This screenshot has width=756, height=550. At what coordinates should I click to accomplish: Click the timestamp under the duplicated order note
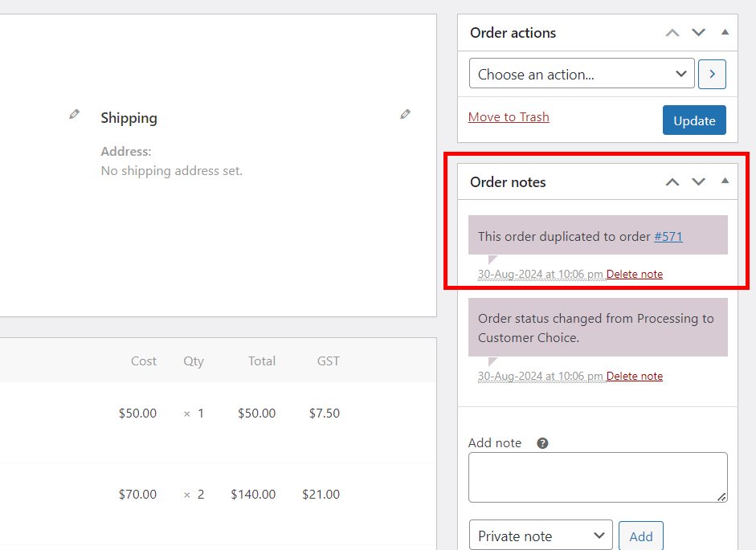point(541,275)
